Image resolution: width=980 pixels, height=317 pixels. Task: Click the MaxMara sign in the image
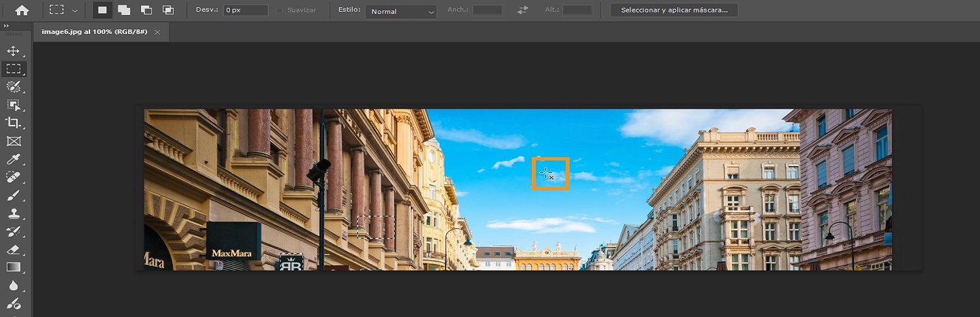click(x=233, y=241)
